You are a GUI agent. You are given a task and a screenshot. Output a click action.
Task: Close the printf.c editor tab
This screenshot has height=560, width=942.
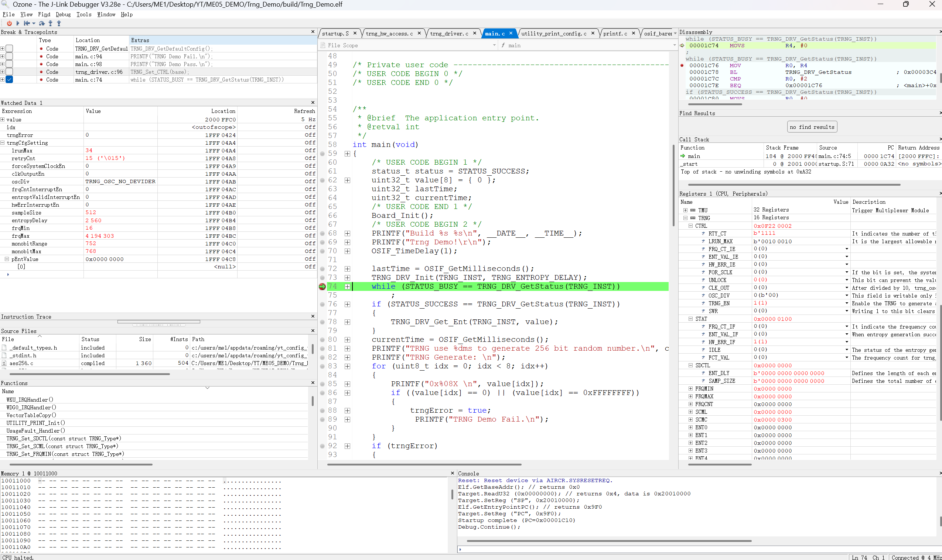pos(634,33)
